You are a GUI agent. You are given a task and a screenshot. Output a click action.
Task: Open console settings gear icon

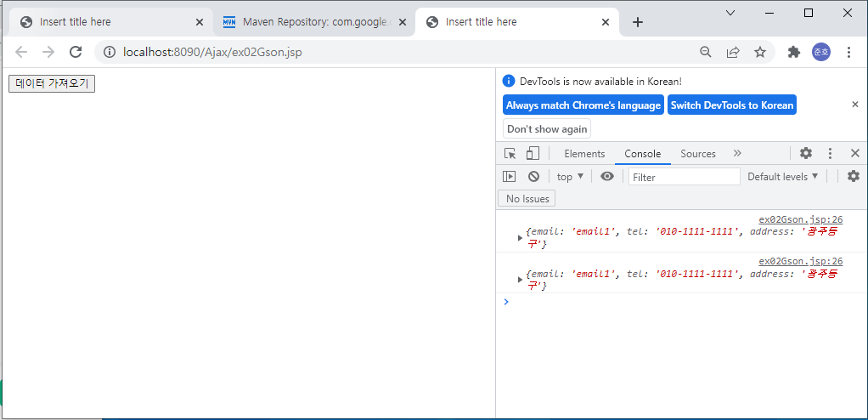(854, 176)
